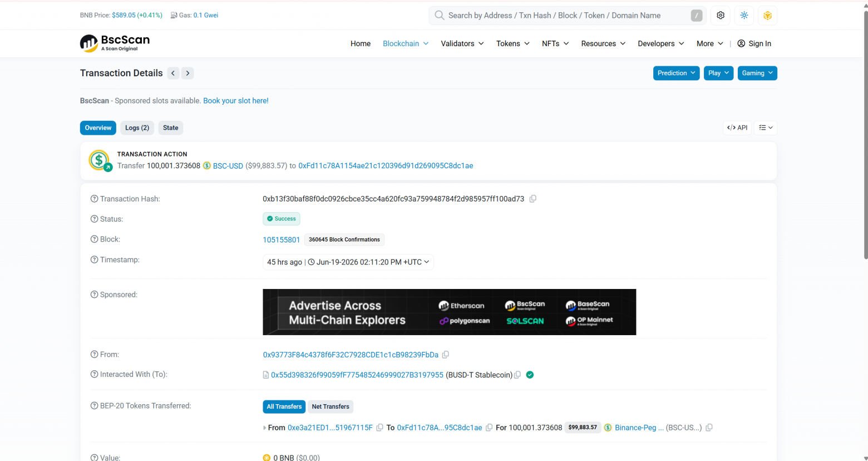
Task: Click the Binance-Peg token icon in transfer row
Action: (608, 428)
